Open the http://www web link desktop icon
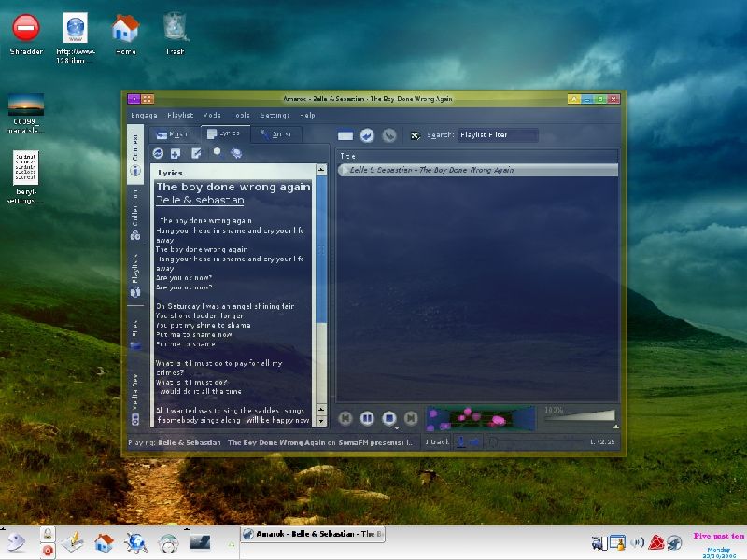 click(x=76, y=38)
